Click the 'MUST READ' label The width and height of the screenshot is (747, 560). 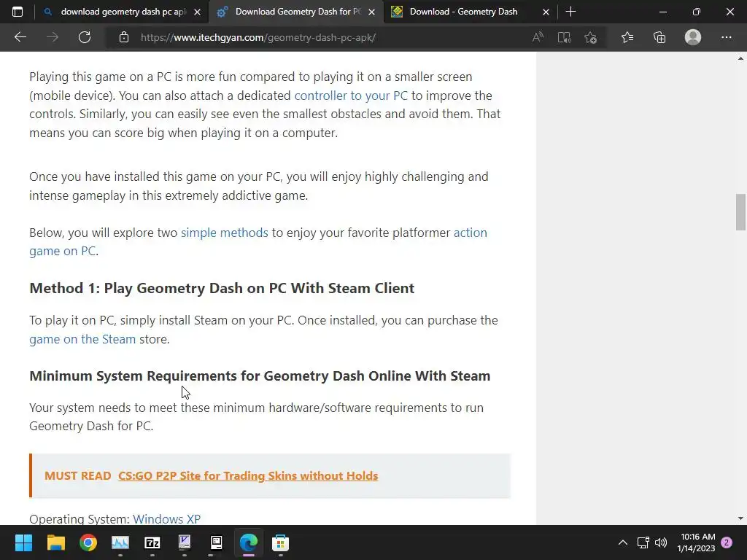tap(77, 475)
